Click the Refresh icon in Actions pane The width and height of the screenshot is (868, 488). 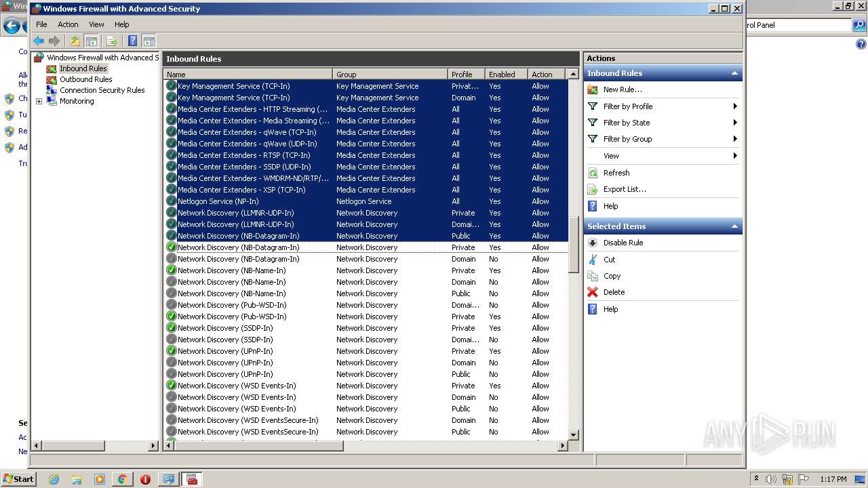click(x=593, y=173)
